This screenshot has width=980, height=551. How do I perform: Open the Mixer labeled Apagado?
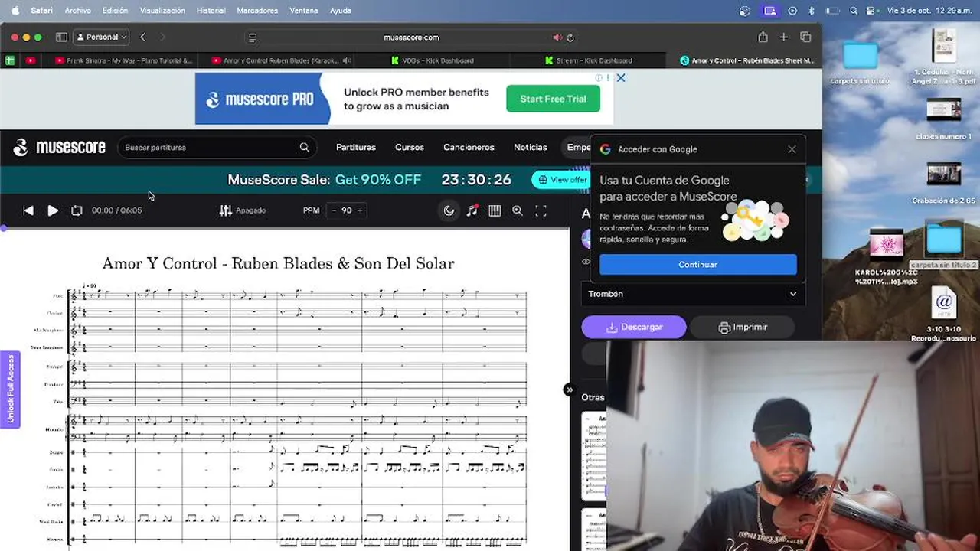coord(242,210)
